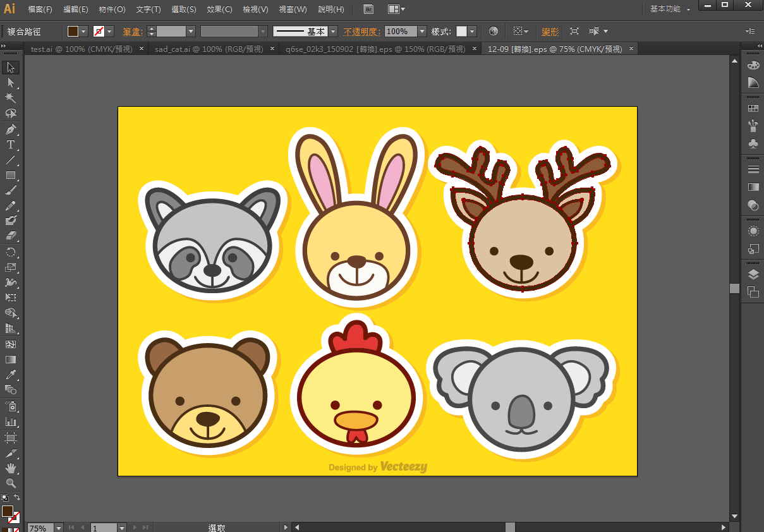Click the 筆畫 stroke panel link
The width and height of the screenshot is (764, 532).
[x=132, y=31]
